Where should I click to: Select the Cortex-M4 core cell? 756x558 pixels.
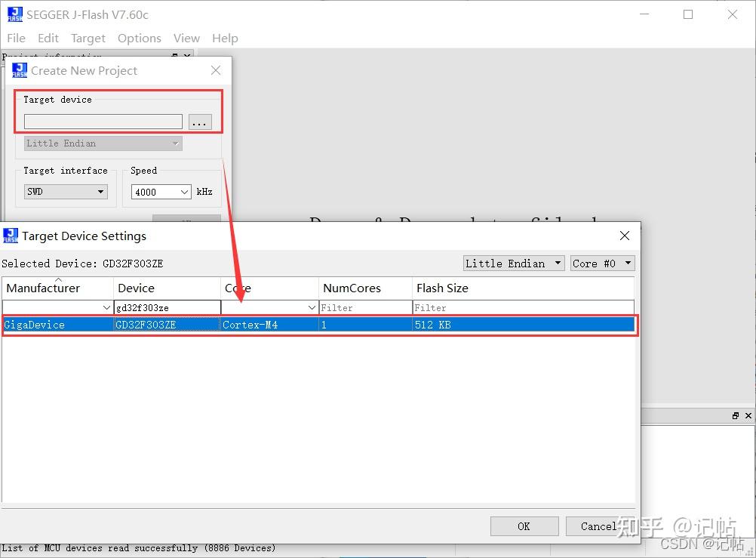coord(269,325)
